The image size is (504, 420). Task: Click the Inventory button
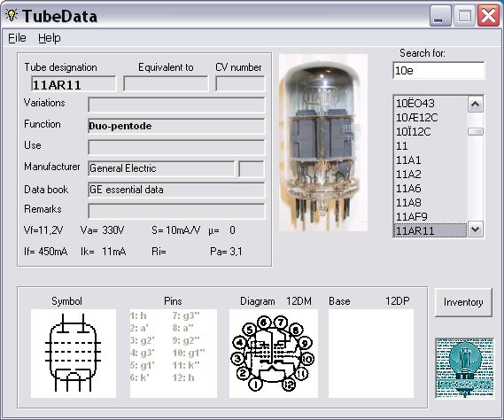[463, 302]
